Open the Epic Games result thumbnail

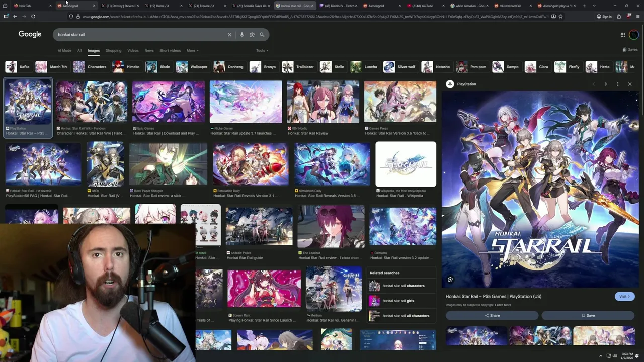169,102
